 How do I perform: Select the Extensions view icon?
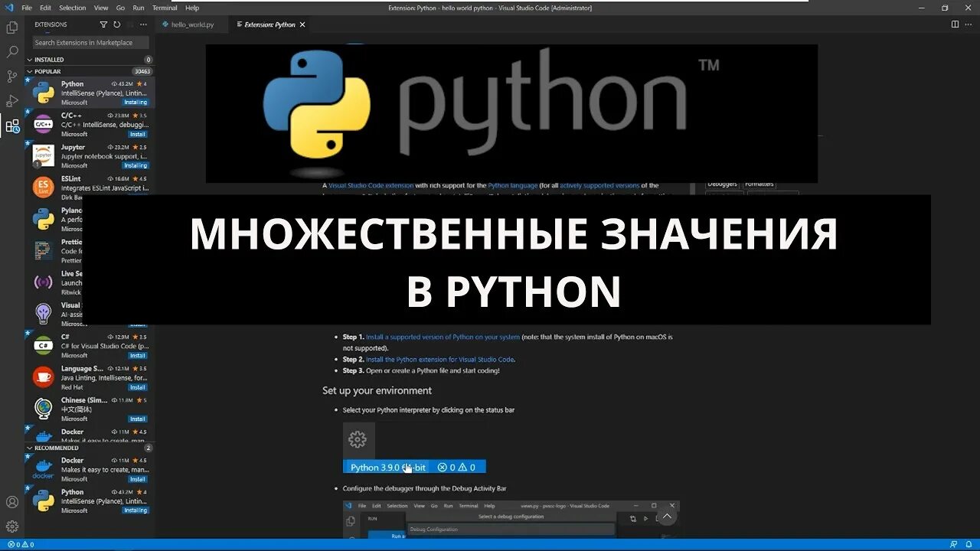tap(12, 126)
